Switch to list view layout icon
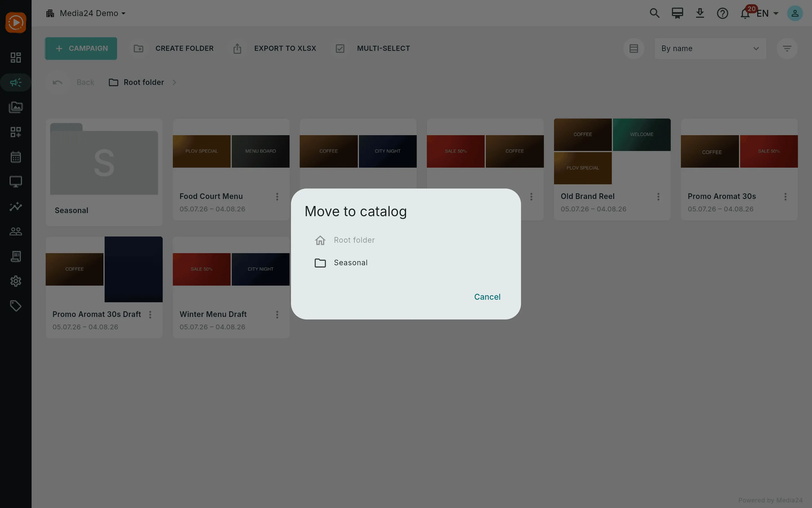Image resolution: width=812 pixels, height=508 pixels. coord(634,48)
